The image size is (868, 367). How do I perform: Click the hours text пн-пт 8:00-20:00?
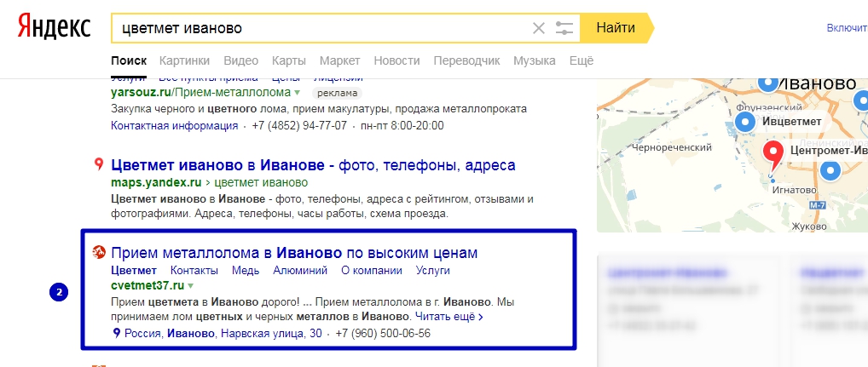tap(402, 125)
